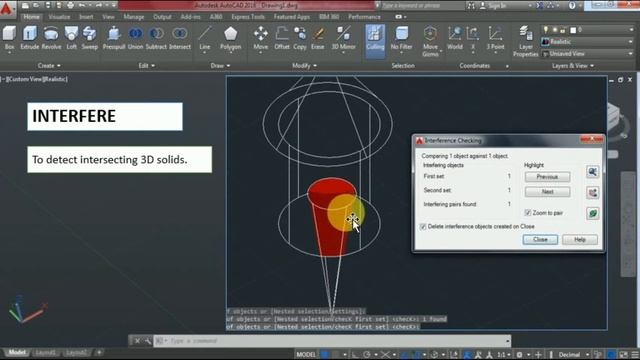Click the Sign In link
Screen dimensions: 640x360
click(493, 5)
